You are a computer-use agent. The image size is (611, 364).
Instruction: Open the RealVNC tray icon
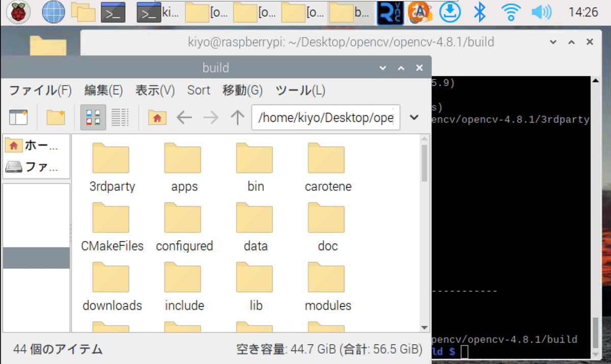pos(390,12)
